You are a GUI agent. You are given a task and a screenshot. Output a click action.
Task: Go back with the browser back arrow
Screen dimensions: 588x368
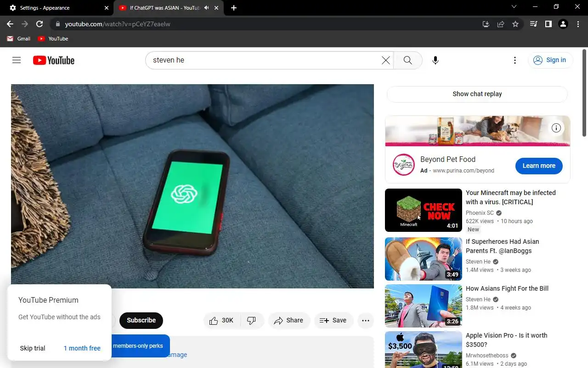pos(10,24)
